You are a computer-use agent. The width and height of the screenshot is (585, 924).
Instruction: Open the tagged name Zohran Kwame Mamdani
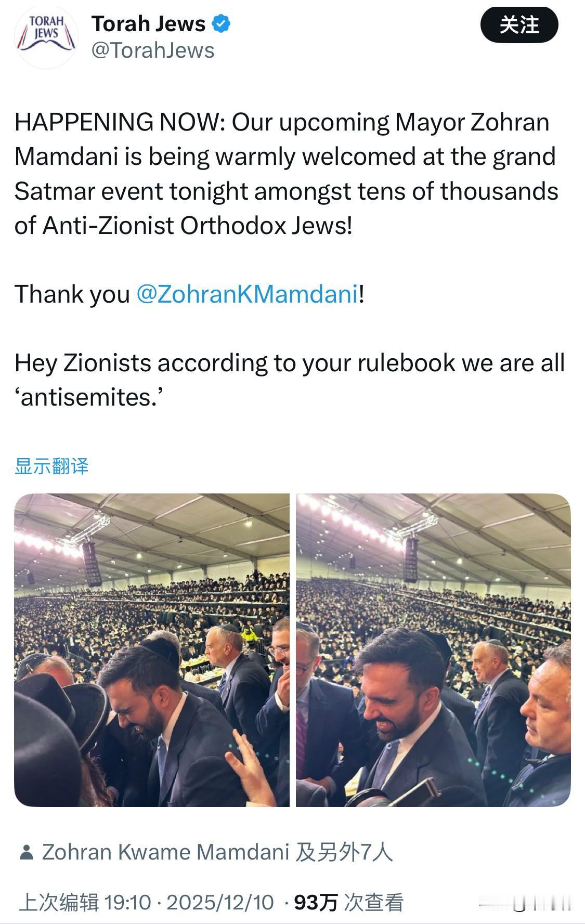[x=165, y=852]
